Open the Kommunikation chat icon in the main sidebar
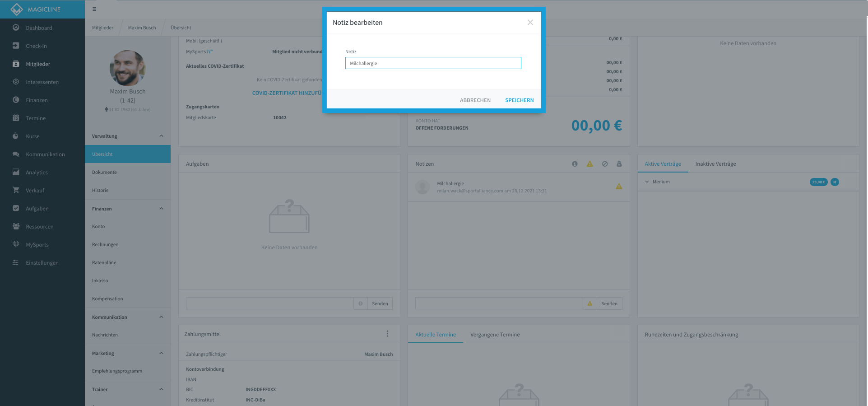868x406 pixels. tap(16, 154)
